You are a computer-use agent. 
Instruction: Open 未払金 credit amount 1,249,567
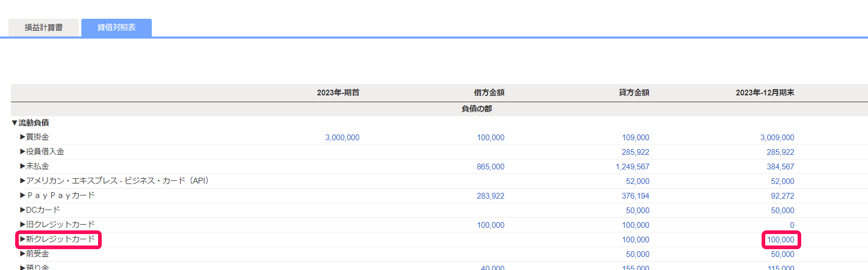632,167
